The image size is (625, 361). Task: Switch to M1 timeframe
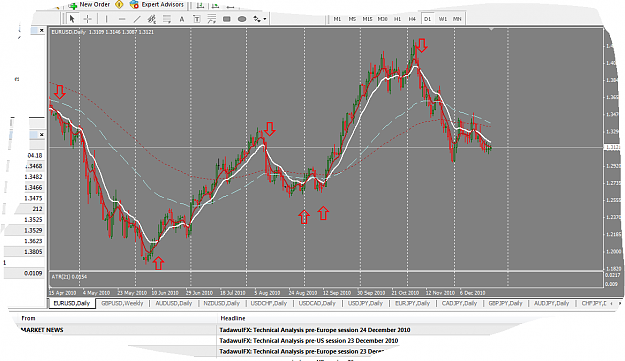(x=337, y=19)
